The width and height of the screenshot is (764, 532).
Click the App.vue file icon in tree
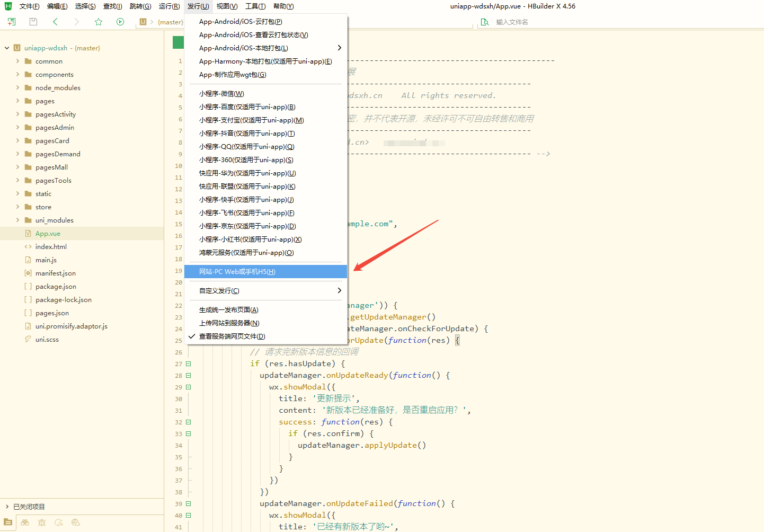28,233
